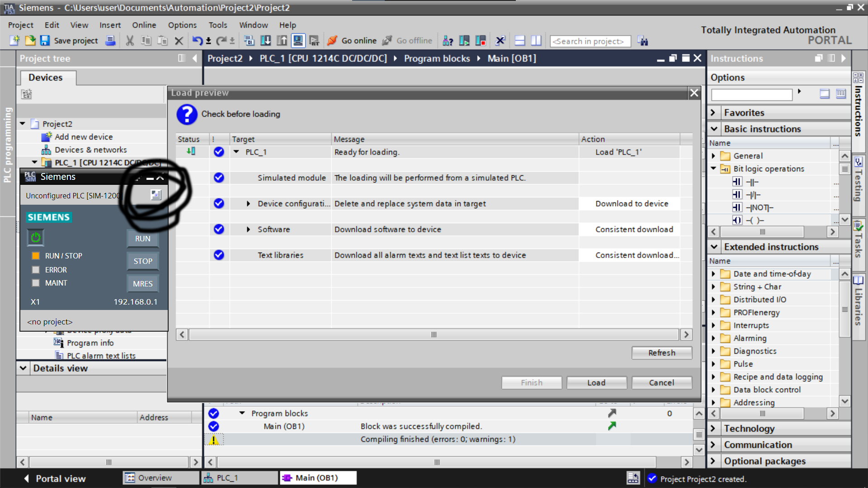Collapse the Details view panel
This screenshot has width=868, height=488.
[x=23, y=368]
